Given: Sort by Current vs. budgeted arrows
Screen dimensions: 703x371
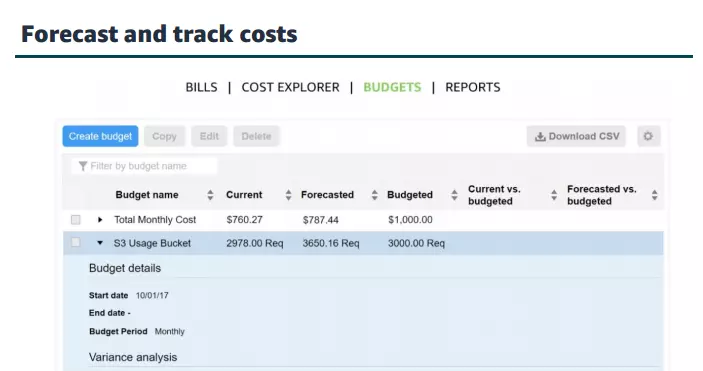Looking at the screenshot, I should click(x=554, y=195).
